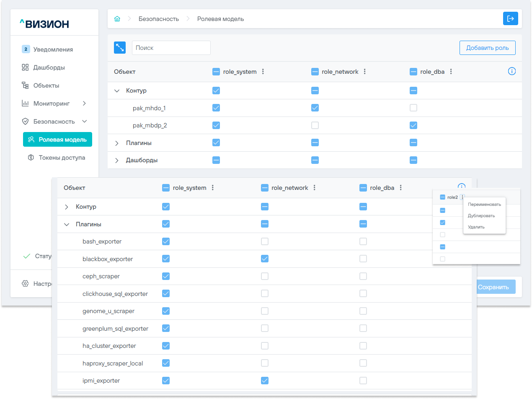Toggle pak_mbdp_2 checkbox for role_network
Viewport: 532px width, 399px height.
315,125
